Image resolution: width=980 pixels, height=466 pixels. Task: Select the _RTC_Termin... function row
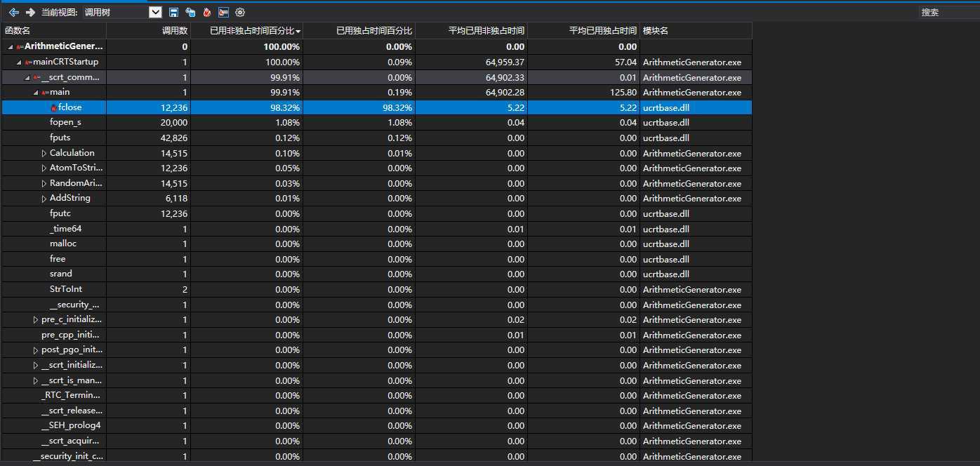376,395
